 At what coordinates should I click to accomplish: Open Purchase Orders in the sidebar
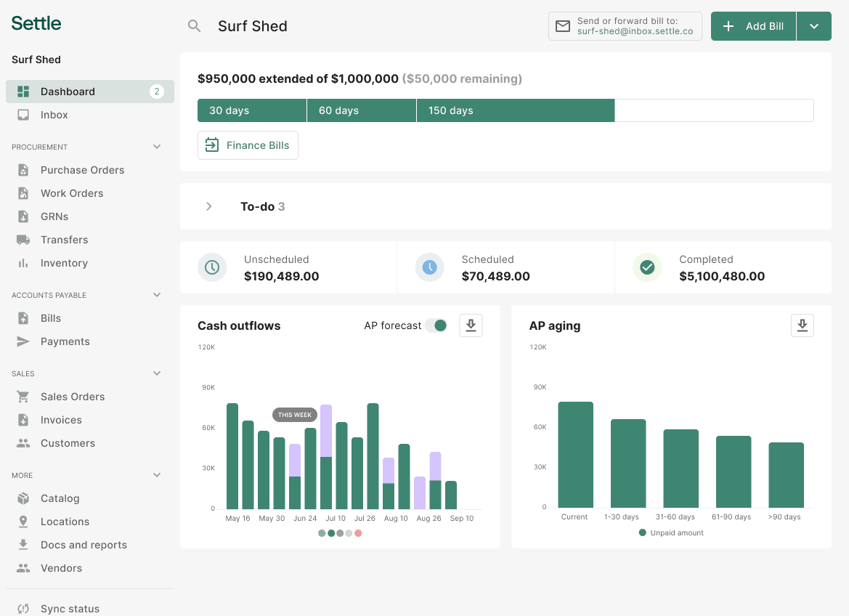(82, 170)
